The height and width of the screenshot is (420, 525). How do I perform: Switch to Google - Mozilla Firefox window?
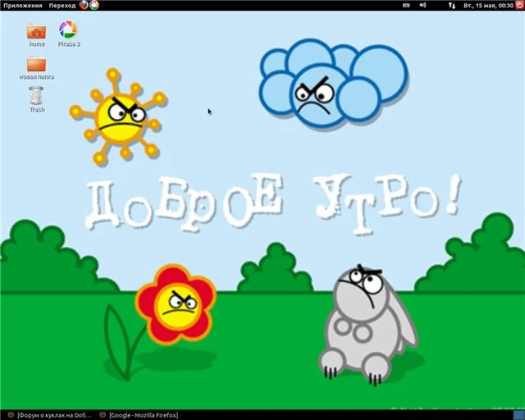point(139,415)
